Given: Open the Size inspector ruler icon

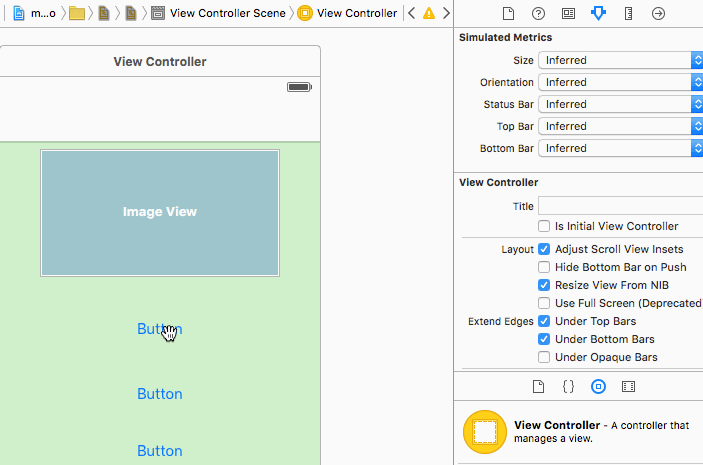Looking at the screenshot, I should (628, 14).
